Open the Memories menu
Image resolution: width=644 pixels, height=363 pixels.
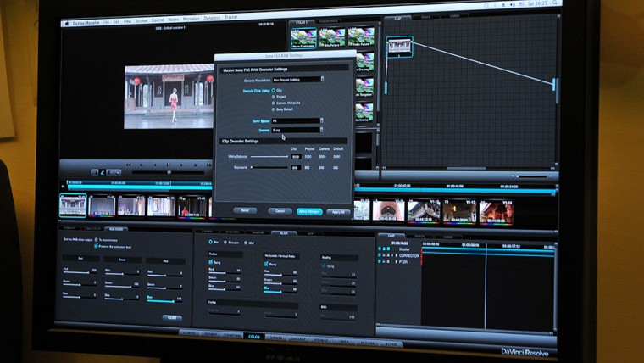pos(192,19)
